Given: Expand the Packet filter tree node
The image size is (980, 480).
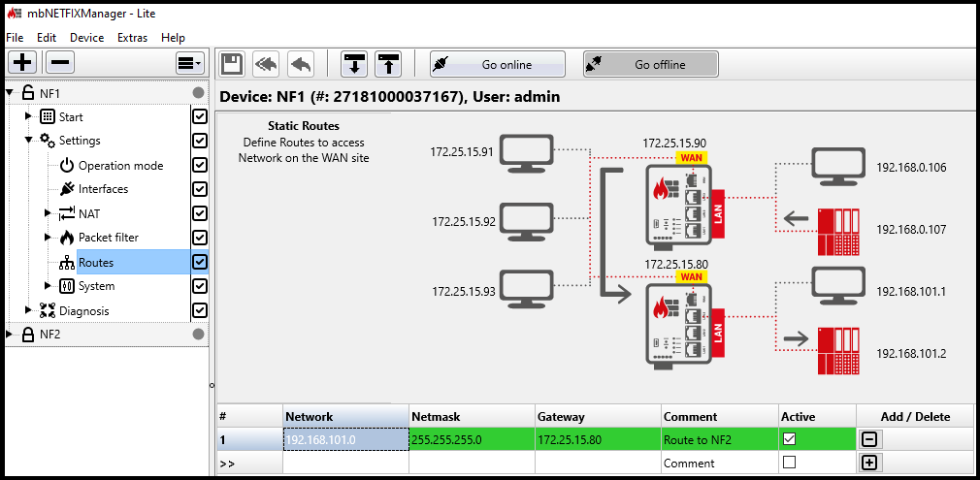Looking at the screenshot, I should coord(48,238).
